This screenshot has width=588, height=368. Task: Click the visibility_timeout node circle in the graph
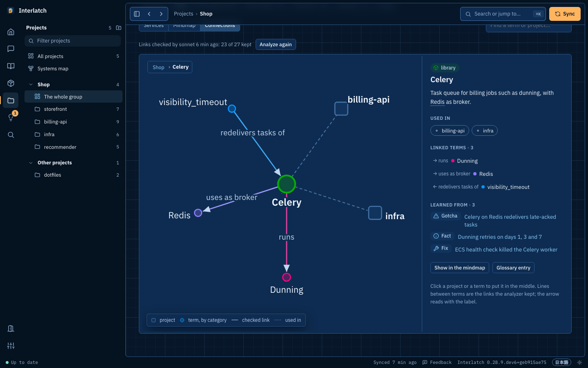(232, 109)
